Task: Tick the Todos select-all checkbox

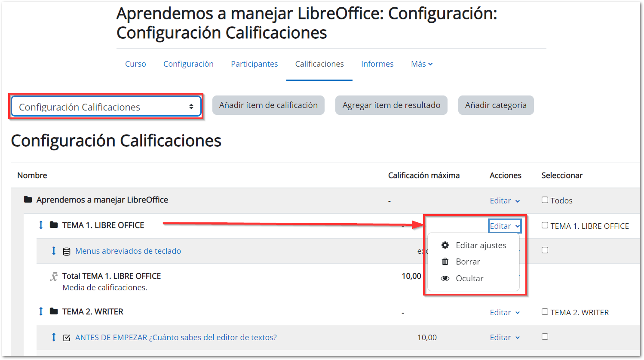Action: click(545, 200)
